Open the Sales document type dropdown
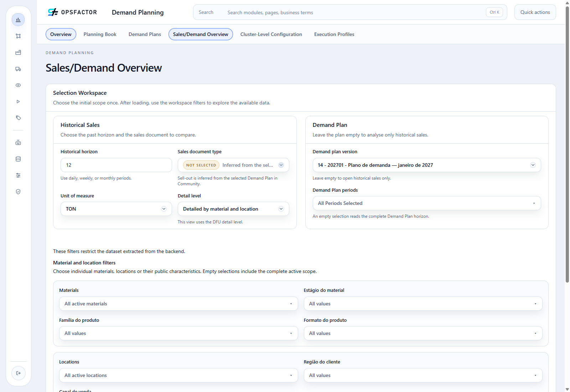 point(233,165)
